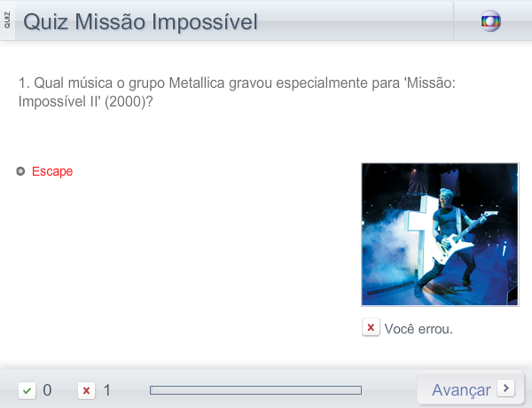Click the correct answers count 0
Viewport: 532px width, 408px height.
[47, 390]
